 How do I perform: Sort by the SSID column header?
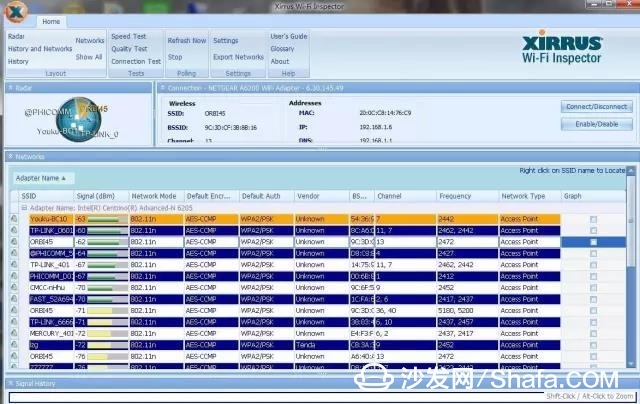pyautogui.click(x=46, y=196)
